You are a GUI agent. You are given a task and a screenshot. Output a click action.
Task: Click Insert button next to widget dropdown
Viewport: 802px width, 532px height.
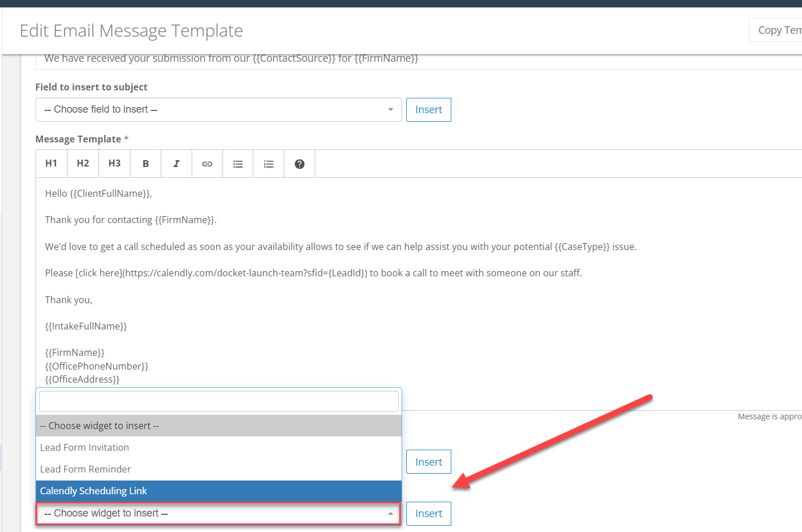(428, 514)
